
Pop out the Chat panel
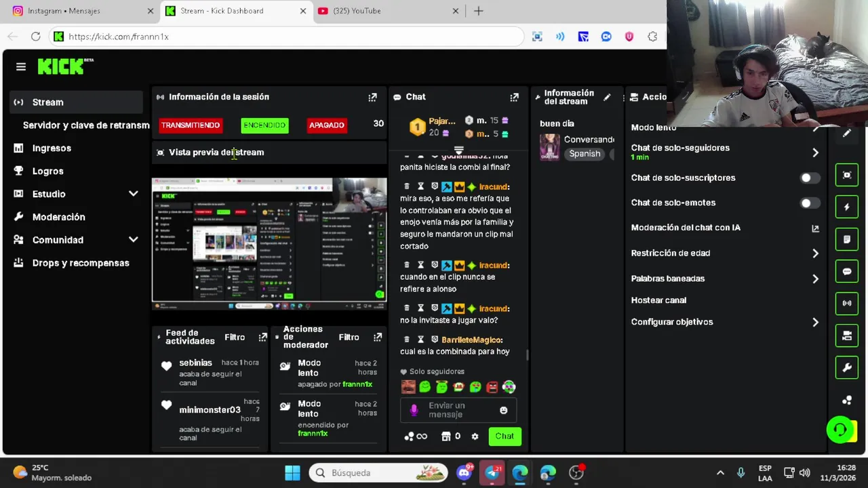point(514,97)
